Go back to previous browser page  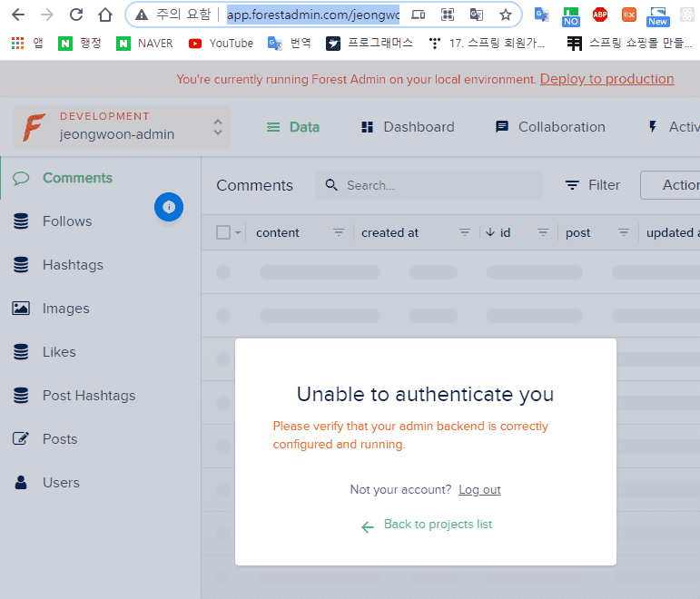(x=18, y=15)
